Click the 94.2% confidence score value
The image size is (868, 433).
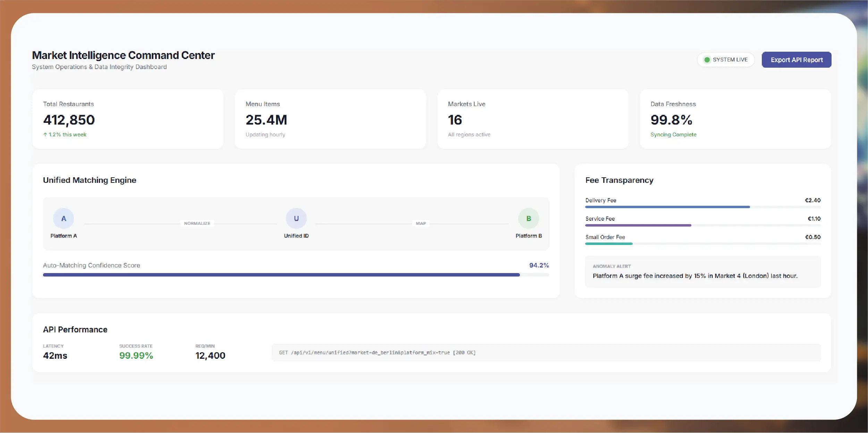click(x=539, y=265)
